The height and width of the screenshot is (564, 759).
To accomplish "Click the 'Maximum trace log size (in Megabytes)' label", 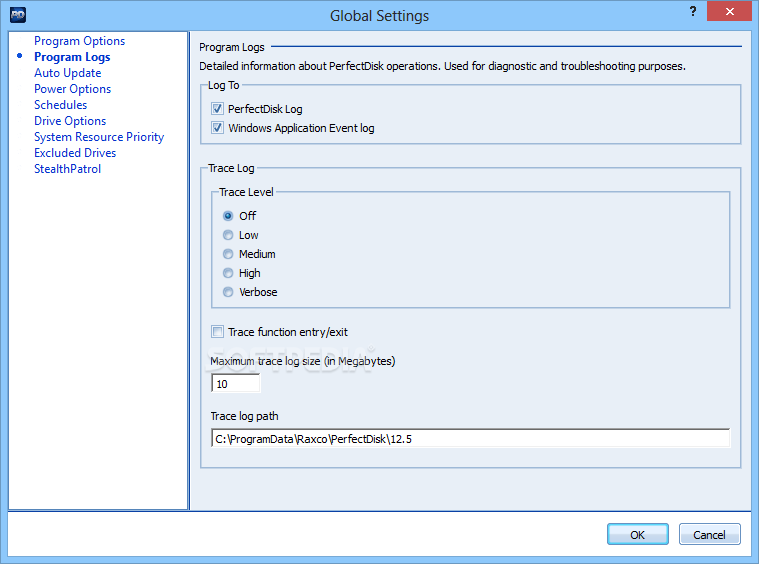I will point(303,361).
